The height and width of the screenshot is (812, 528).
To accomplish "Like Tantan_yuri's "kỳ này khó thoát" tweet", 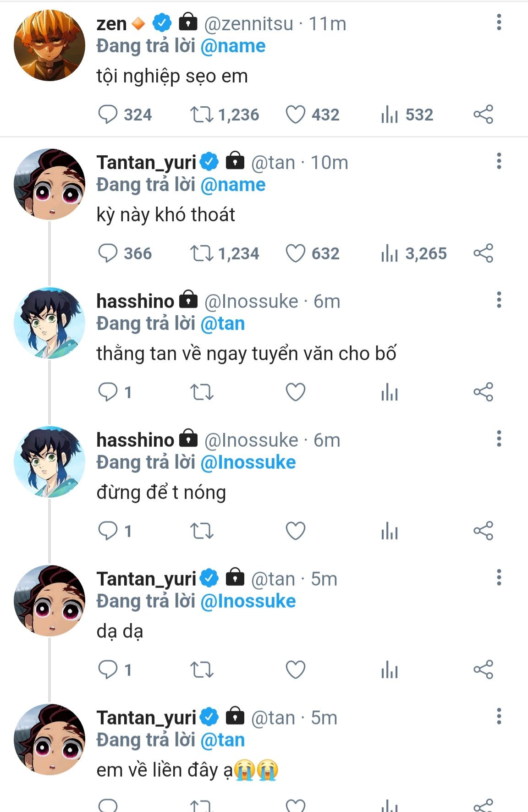I will 296,253.
